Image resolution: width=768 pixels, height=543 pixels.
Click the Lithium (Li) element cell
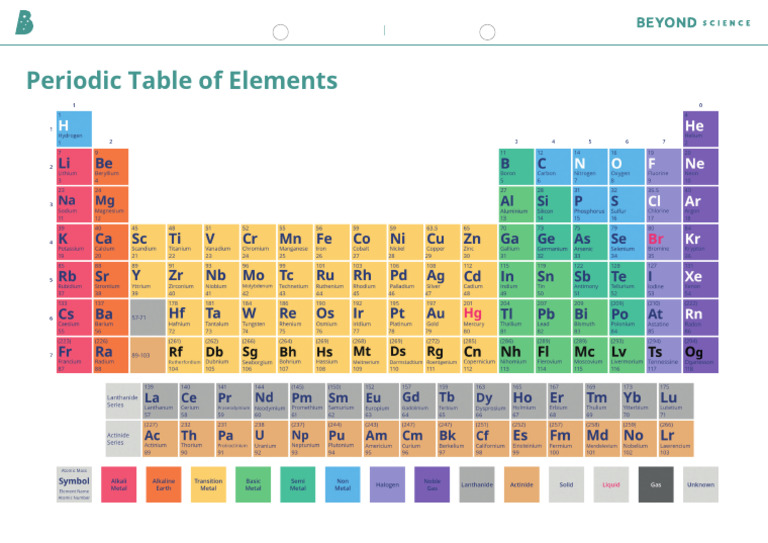(74, 167)
